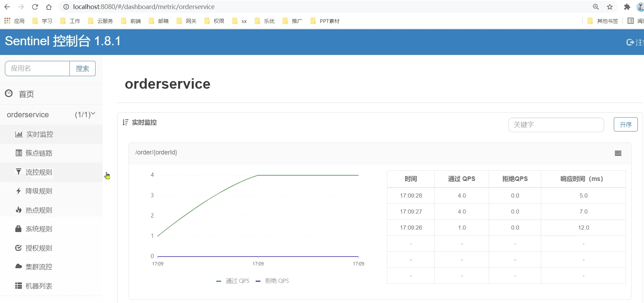Screen dimensions: 644x303
Task: Toggle the 拒绝 QPS legend series
Action: pyautogui.click(x=272, y=281)
